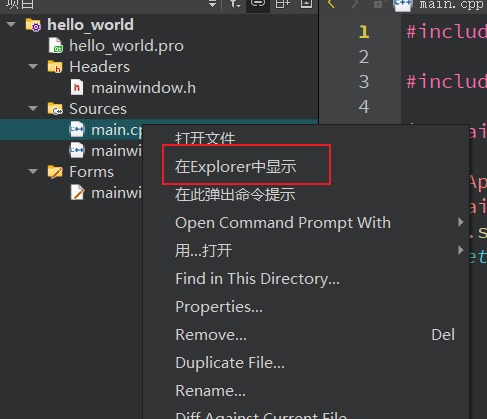Screen dimensions: 487x419
Task: Choose 在Explorer中显示 from context menu
Action: [235, 166]
